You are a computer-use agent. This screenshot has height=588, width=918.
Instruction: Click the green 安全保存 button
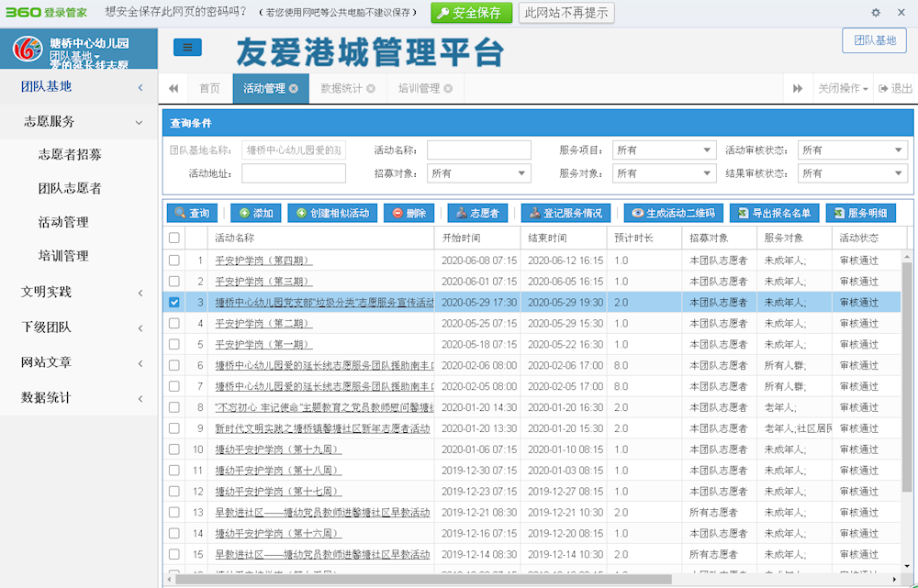pos(471,13)
